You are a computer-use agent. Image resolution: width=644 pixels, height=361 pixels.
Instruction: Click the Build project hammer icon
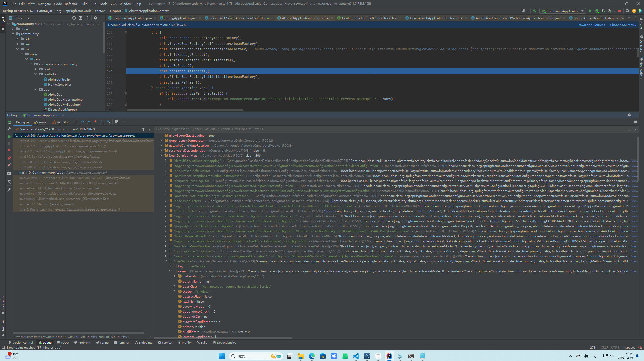click(x=534, y=11)
